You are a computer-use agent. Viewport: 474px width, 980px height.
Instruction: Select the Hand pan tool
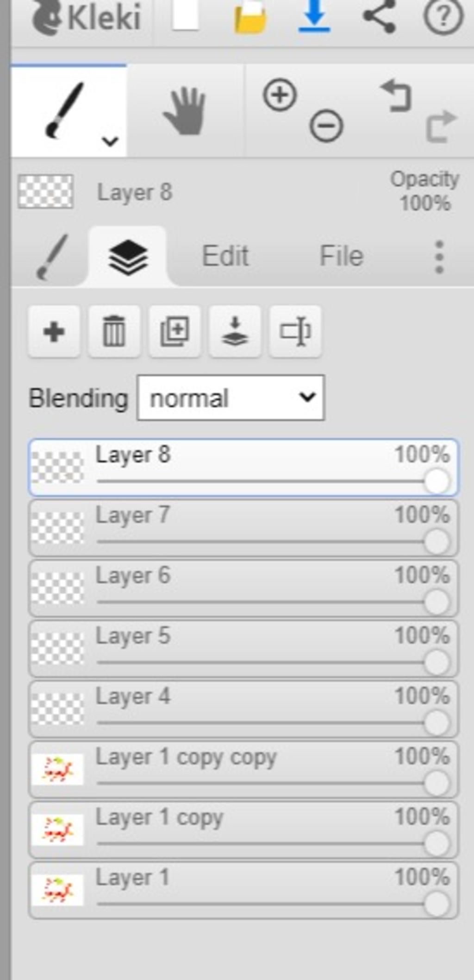tap(185, 111)
